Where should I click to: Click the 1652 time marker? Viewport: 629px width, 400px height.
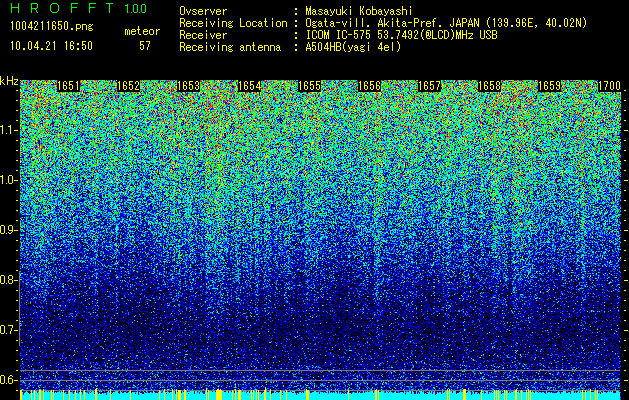tap(129, 86)
